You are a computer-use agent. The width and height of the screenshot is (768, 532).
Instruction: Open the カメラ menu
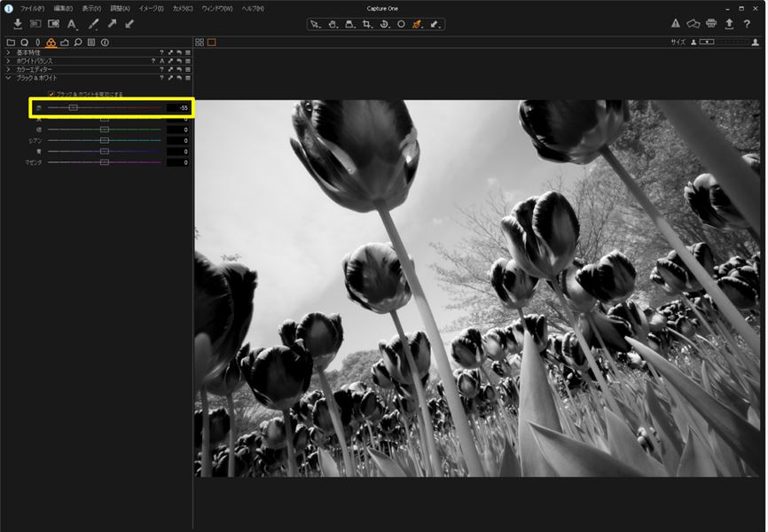click(x=183, y=9)
